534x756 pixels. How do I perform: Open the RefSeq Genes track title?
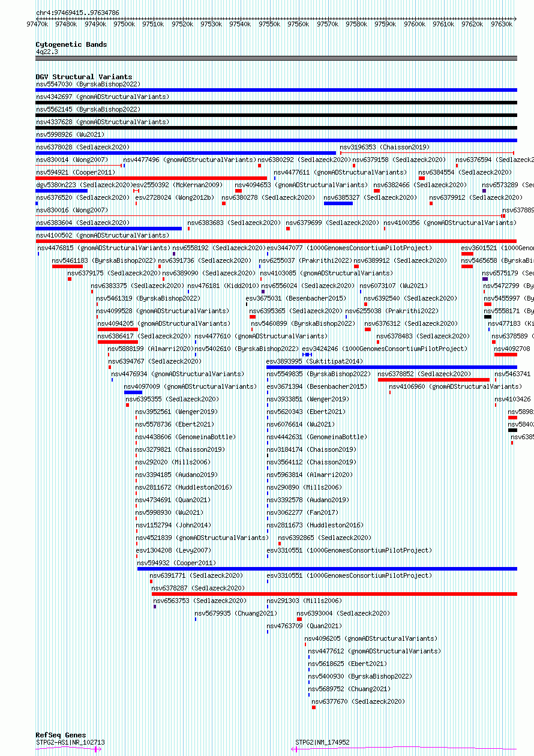click(61, 735)
